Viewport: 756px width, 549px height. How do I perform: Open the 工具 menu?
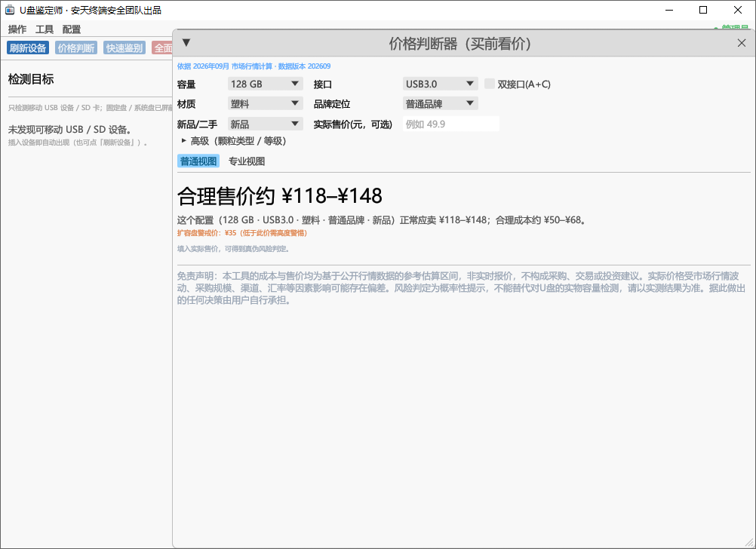[45, 29]
